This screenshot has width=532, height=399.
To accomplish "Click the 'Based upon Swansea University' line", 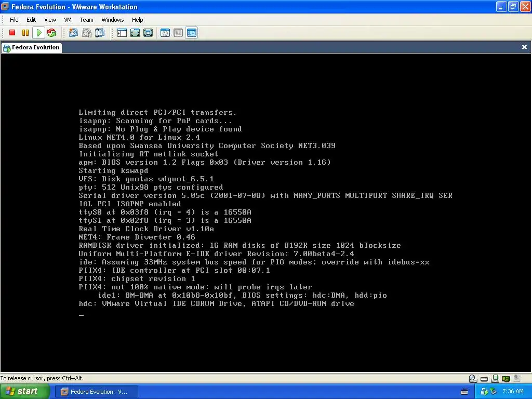I will pos(207,145).
